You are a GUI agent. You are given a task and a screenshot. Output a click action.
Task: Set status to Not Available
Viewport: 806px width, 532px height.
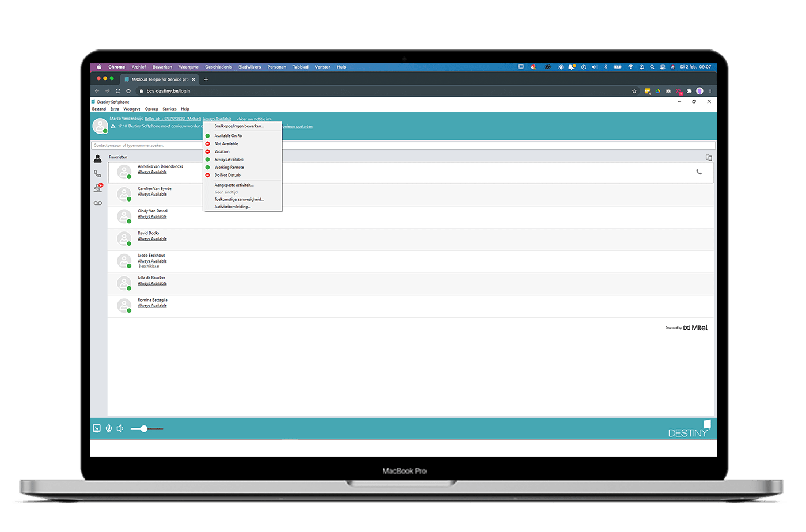pyautogui.click(x=242, y=144)
